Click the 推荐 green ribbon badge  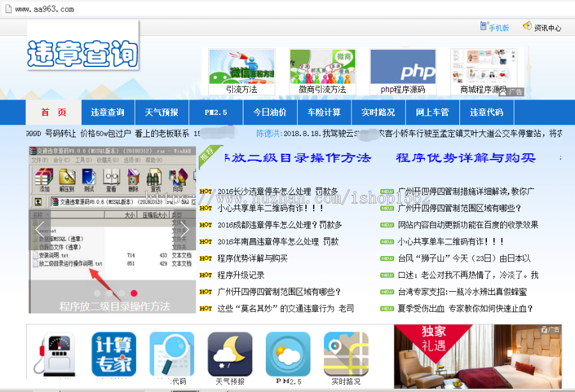click(209, 156)
